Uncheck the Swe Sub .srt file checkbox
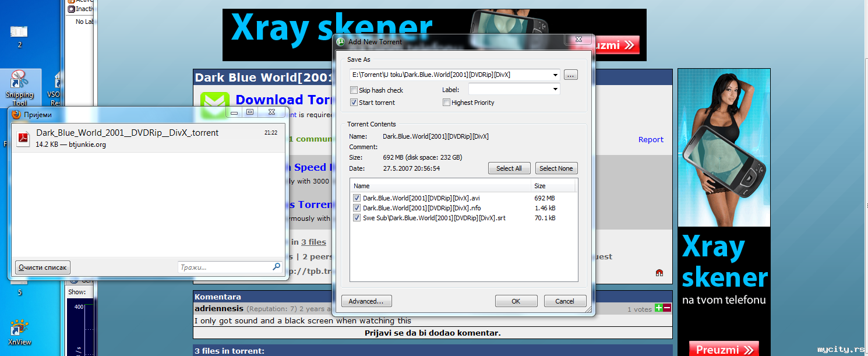This screenshot has width=868, height=356. coord(357,218)
